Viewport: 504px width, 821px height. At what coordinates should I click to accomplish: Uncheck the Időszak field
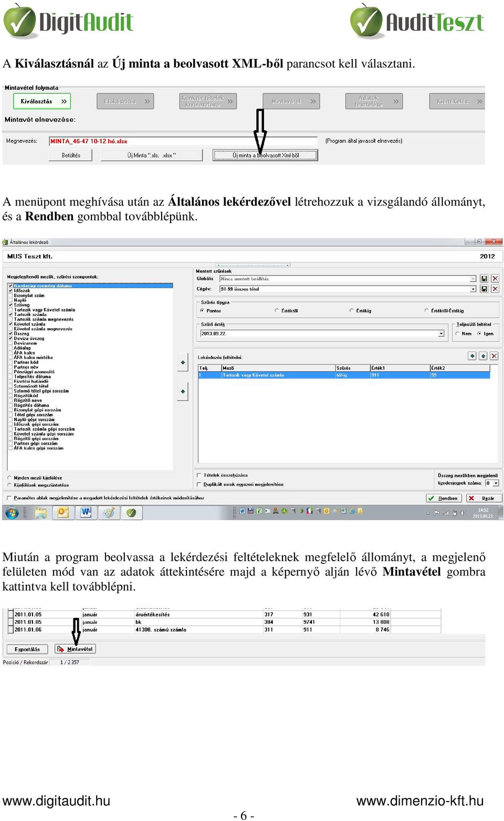coord(10,291)
